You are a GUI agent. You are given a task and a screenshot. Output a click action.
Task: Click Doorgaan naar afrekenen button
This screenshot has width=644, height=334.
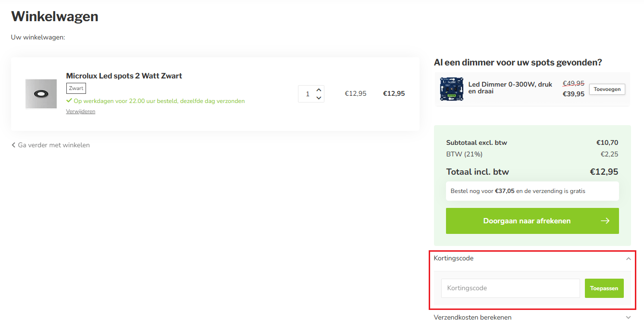click(x=527, y=221)
